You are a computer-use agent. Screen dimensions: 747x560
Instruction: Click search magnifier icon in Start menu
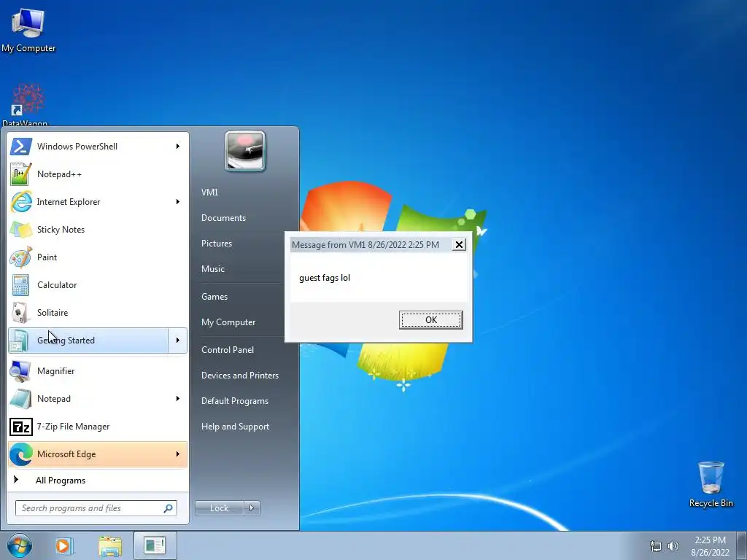point(169,508)
